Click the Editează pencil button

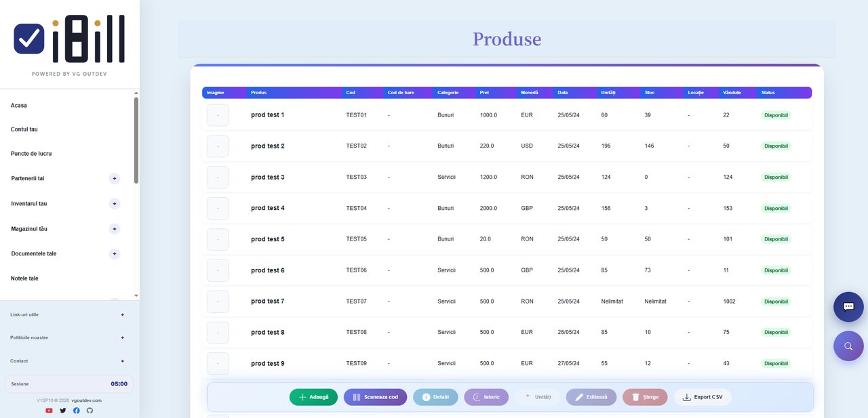[591, 397]
